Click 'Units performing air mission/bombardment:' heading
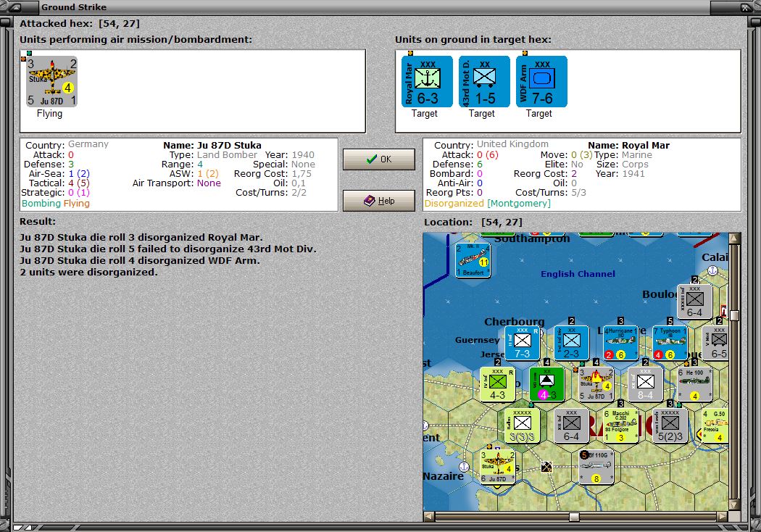Viewport: 761px width, 532px height. click(136, 40)
